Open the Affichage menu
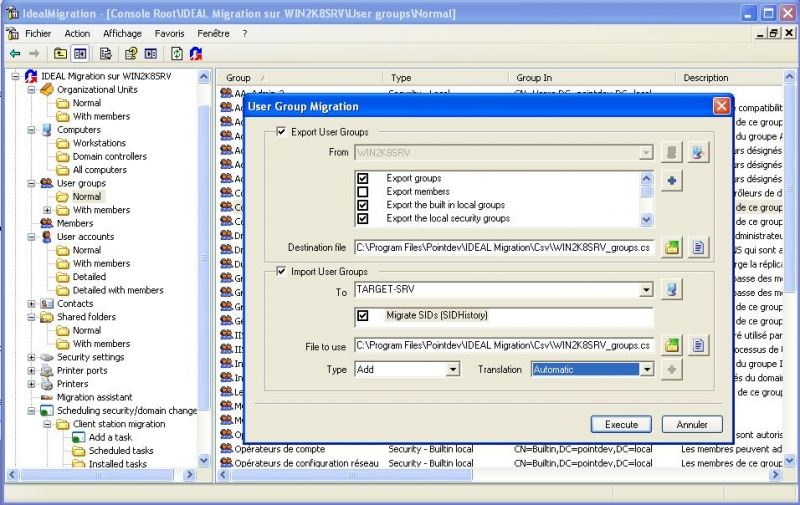This screenshot has width=800, height=505. [122, 33]
